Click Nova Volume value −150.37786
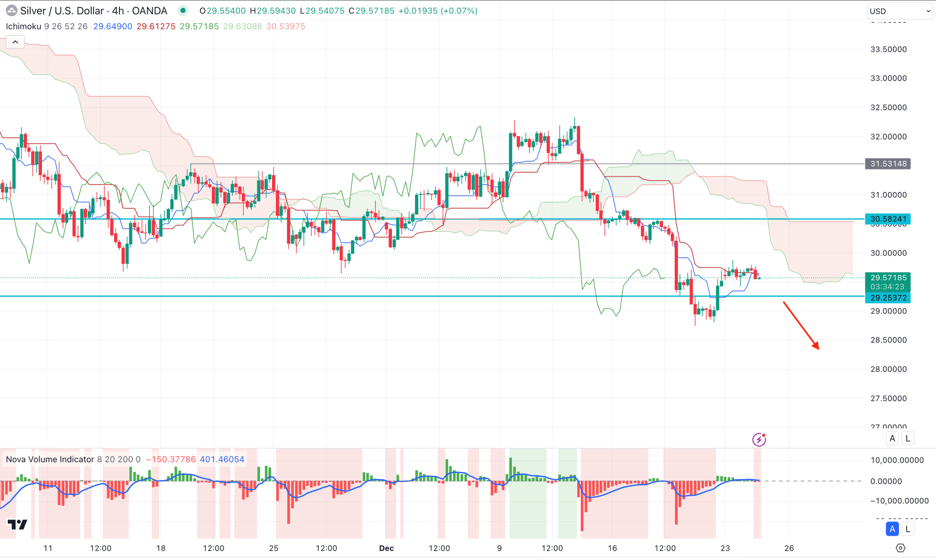This screenshot has width=936, height=560. pyautogui.click(x=171, y=459)
